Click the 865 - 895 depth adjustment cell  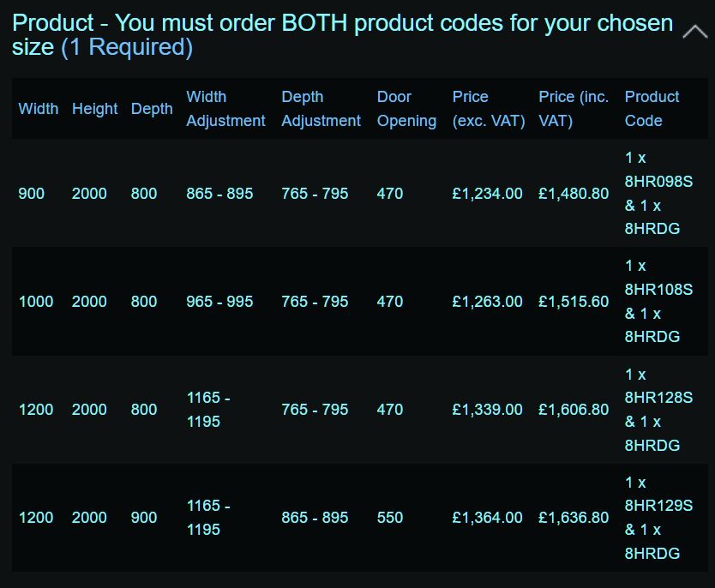pos(315,518)
